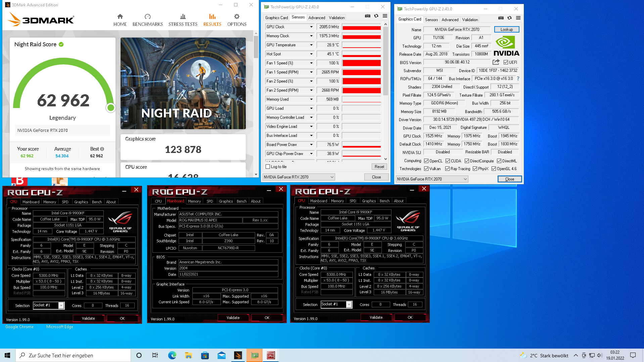Open GPU selector dropdown in Graphics Card window
The width and height of the screenshot is (644, 362).
click(432, 179)
